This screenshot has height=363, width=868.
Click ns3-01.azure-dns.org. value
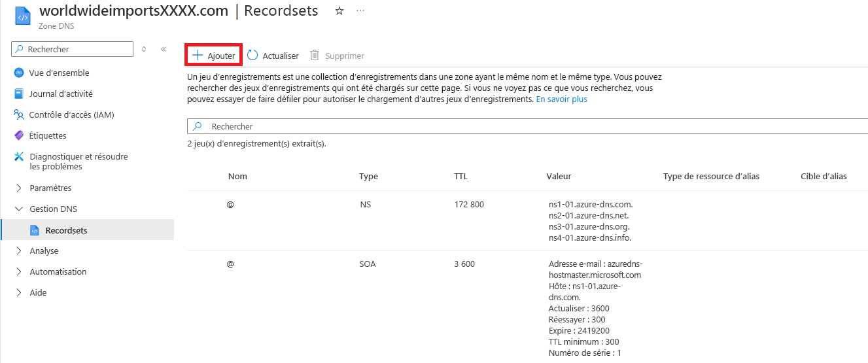pos(590,227)
